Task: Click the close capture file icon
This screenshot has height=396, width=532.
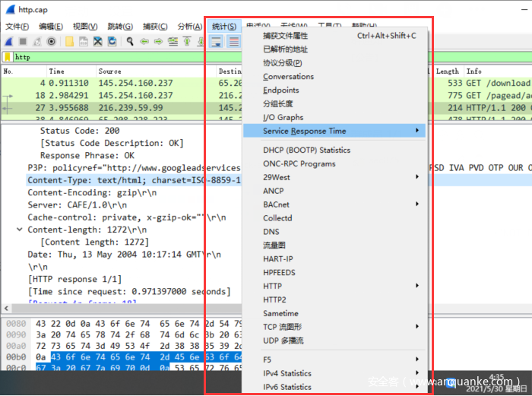Action: (x=98, y=42)
